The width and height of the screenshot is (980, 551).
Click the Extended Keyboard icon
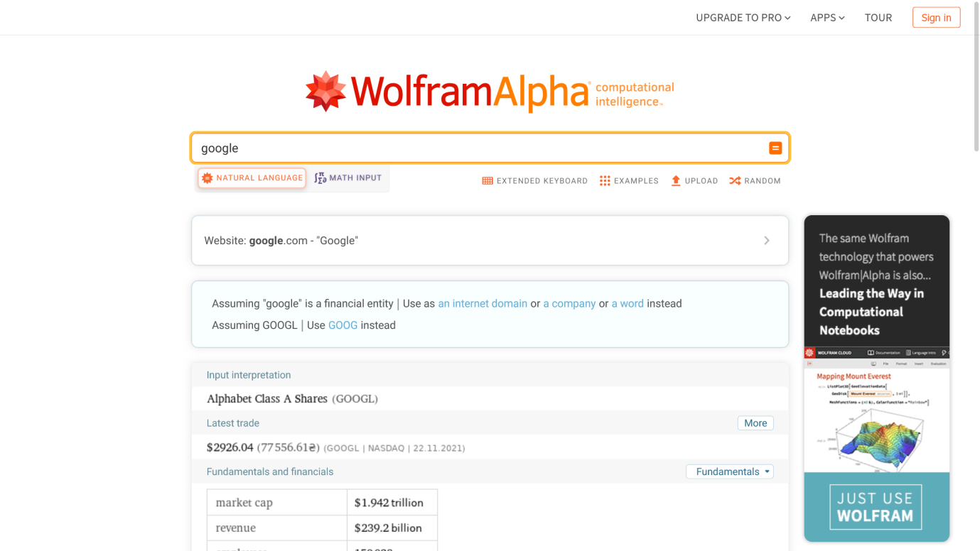coord(488,181)
